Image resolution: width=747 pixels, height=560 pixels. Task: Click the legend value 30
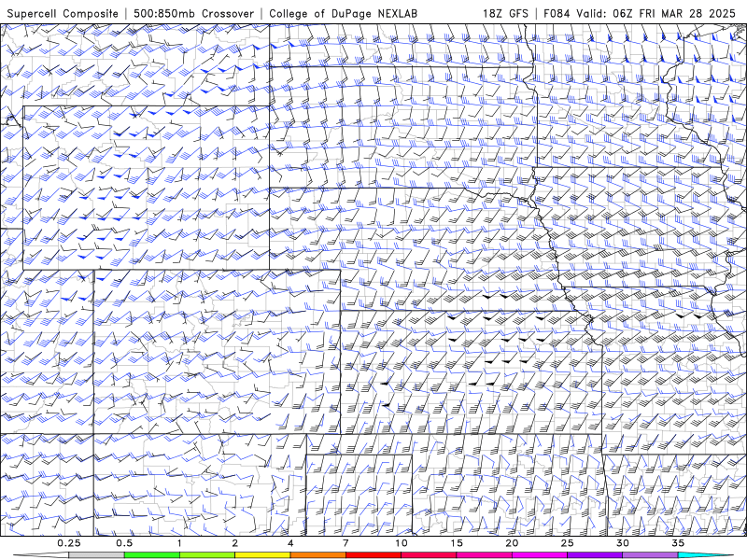(622, 543)
